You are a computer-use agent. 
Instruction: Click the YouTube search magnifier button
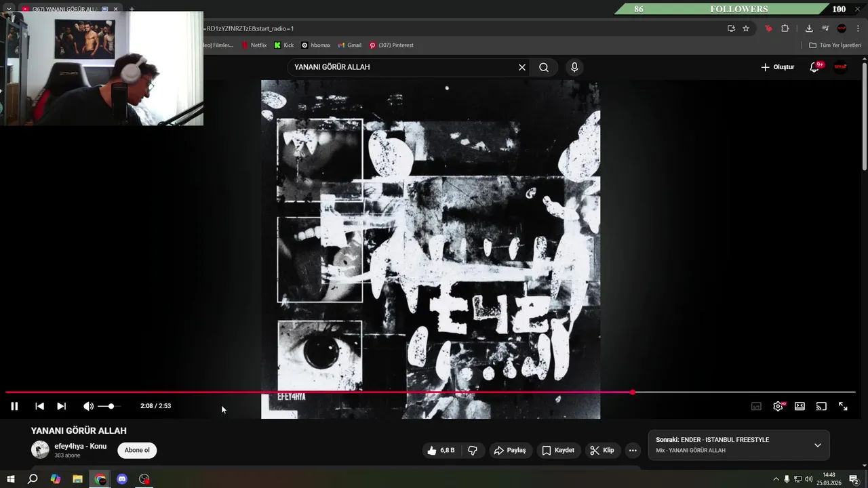click(544, 67)
